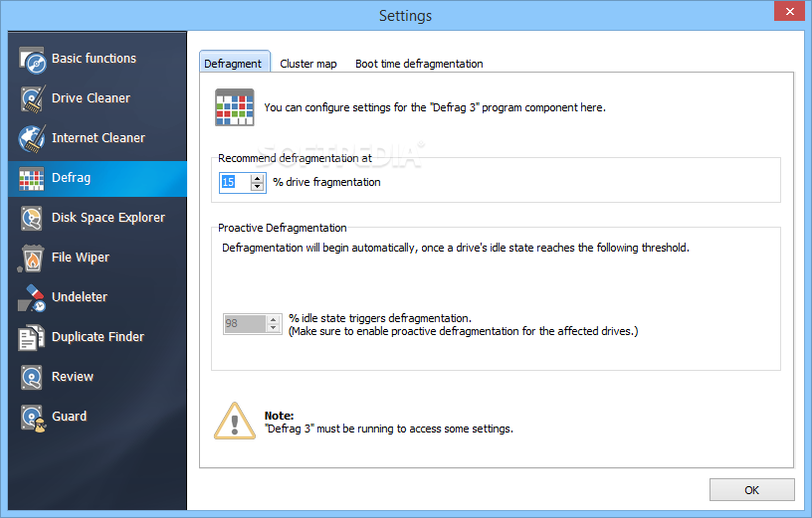This screenshot has width=812, height=518.
Task: Open the Disk Space Explorer icon
Action: tap(32, 218)
